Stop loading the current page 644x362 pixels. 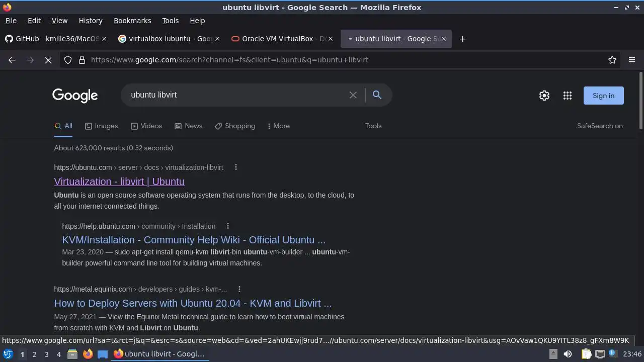click(48, 60)
